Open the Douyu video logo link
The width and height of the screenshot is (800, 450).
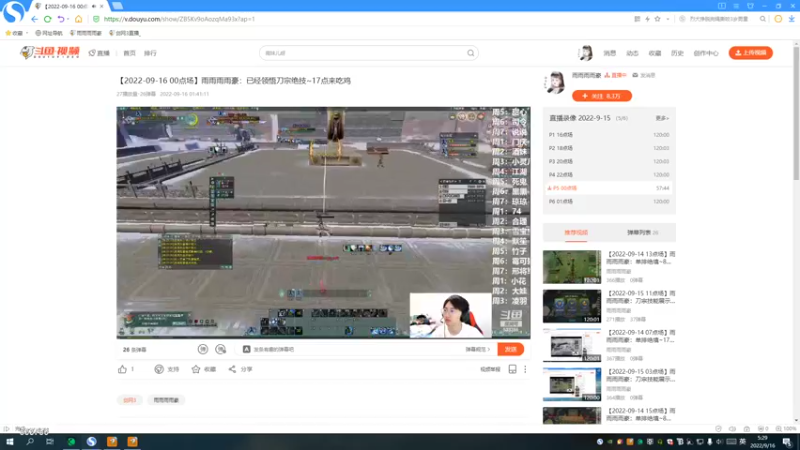pos(50,53)
